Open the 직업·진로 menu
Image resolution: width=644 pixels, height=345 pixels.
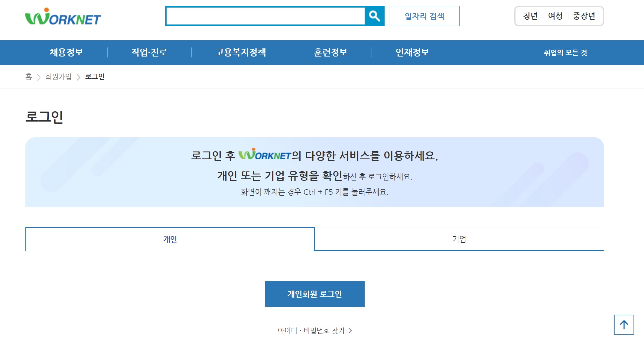pos(149,52)
